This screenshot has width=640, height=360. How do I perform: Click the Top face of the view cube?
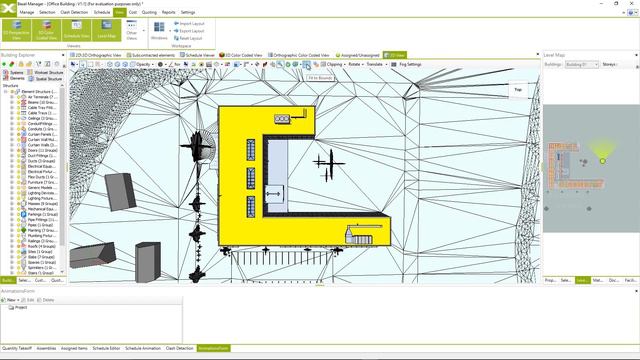click(518, 90)
